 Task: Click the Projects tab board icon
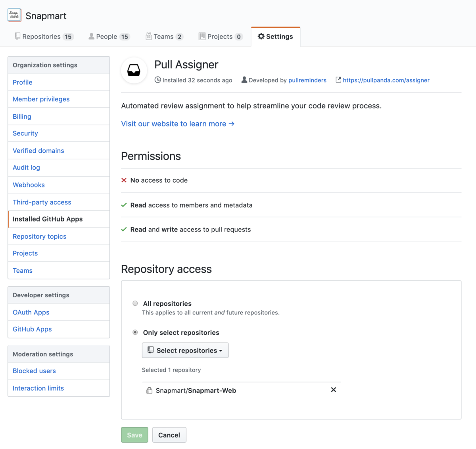click(x=202, y=36)
